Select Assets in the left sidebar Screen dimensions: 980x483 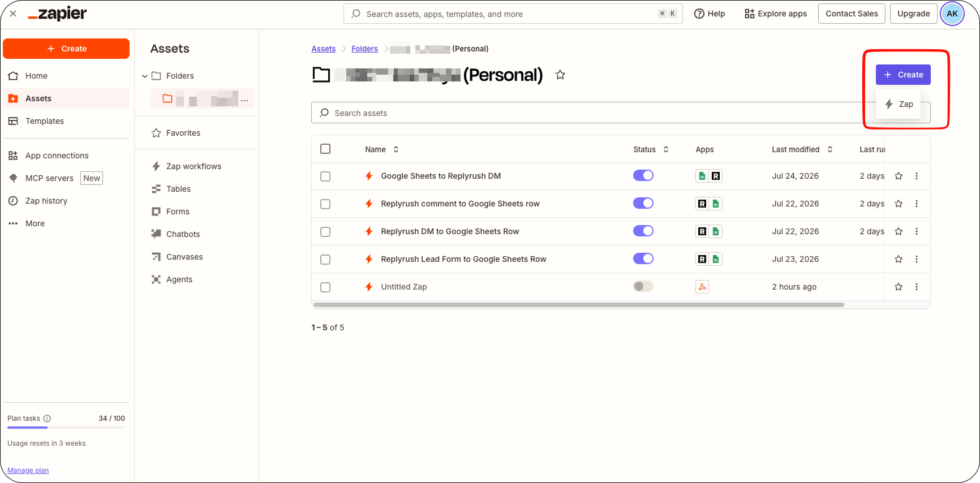click(x=66, y=98)
